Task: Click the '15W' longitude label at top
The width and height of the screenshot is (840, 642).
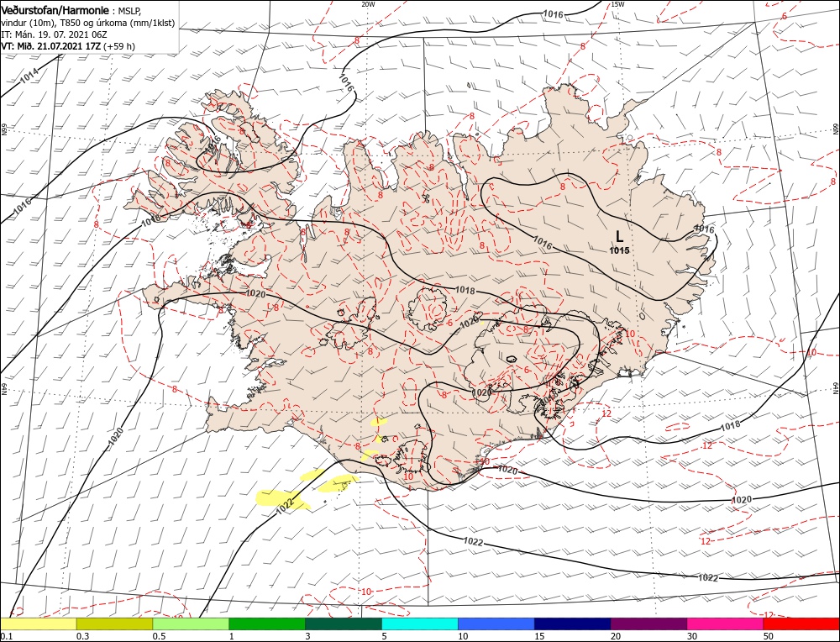Action: [617, 4]
